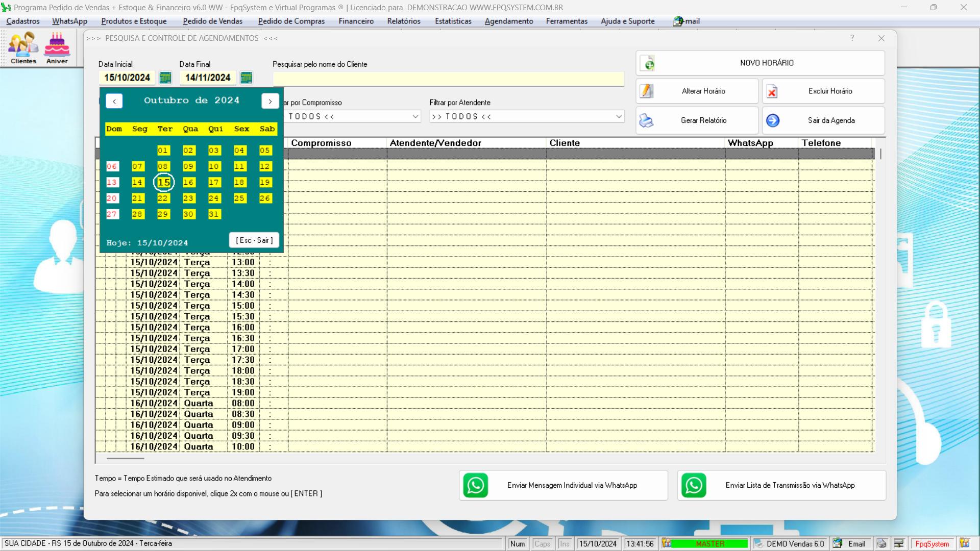Click the Compromisso column header
980x551 pixels.
click(337, 143)
